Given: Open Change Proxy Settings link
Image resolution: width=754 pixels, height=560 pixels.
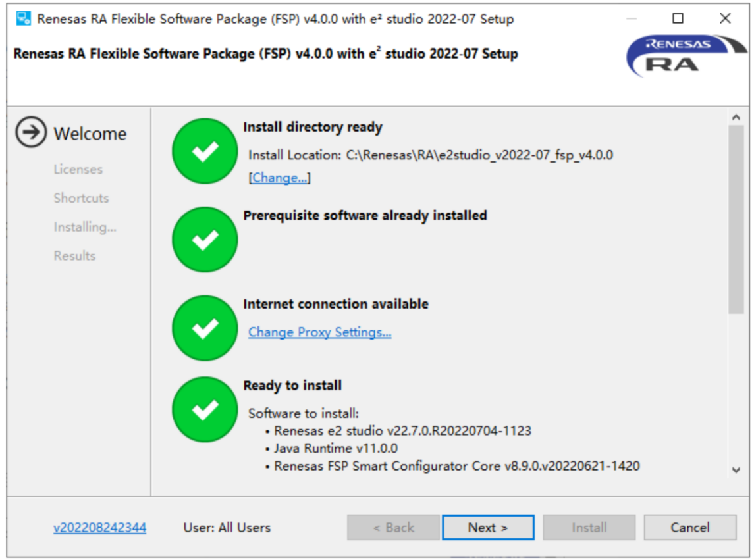Looking at the screenshot, I should click(320, 332).
